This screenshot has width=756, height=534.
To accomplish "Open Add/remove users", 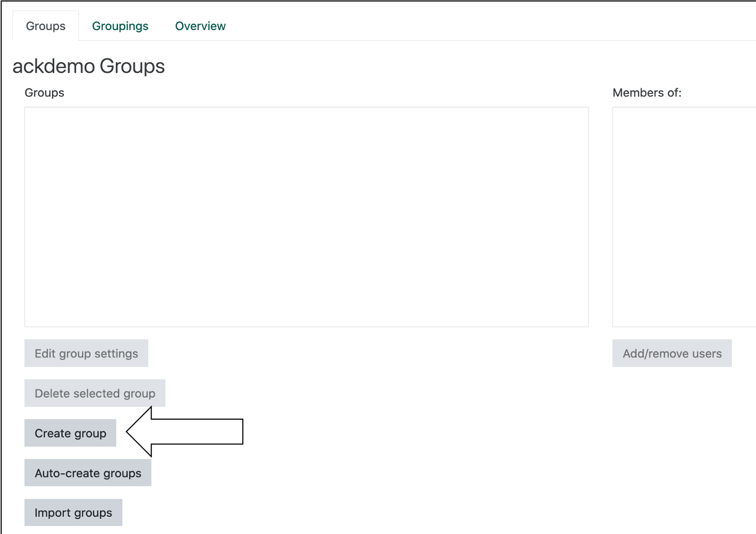I will pos(672,353).
